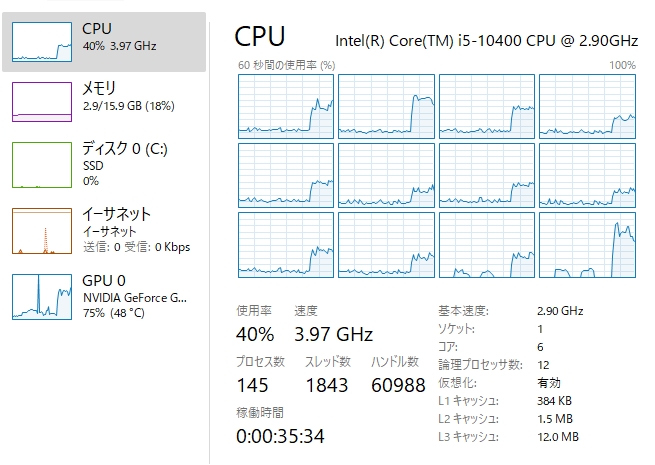This screenshot has width=655, height=465.
Task: Click the top-right logical processor graph
Action: pos(587,105)
